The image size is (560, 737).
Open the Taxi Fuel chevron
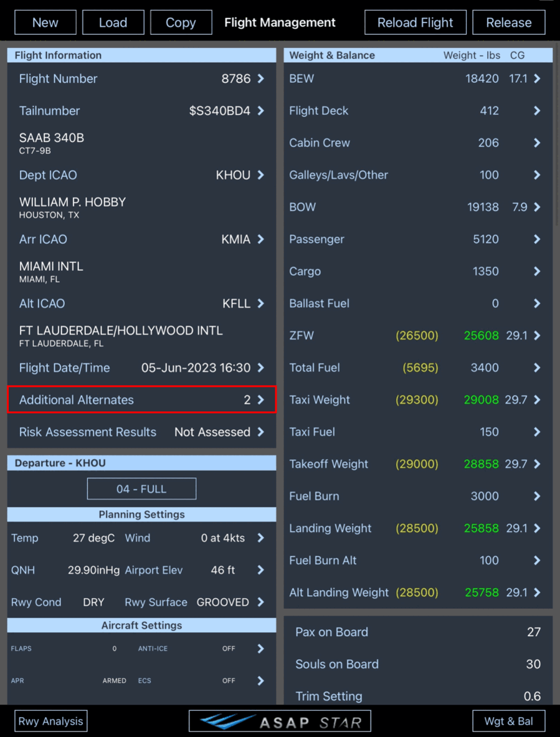[537, 432]
